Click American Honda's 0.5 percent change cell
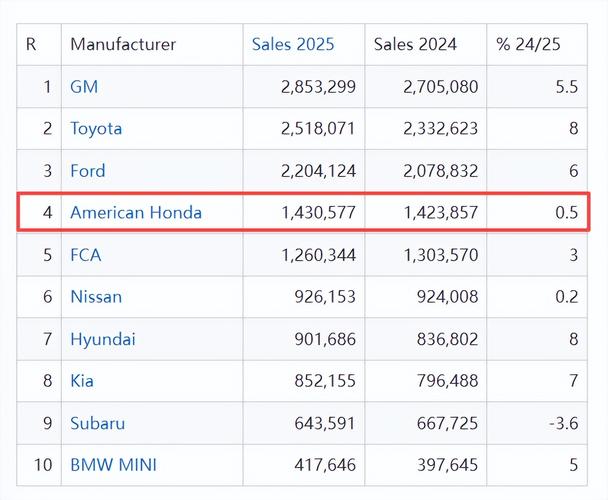Viewport: 608px width, 500px height. click(x=566, y=213)
